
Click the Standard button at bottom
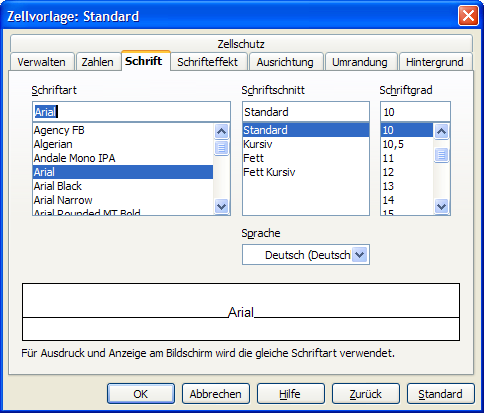click(x=441, y=394)
